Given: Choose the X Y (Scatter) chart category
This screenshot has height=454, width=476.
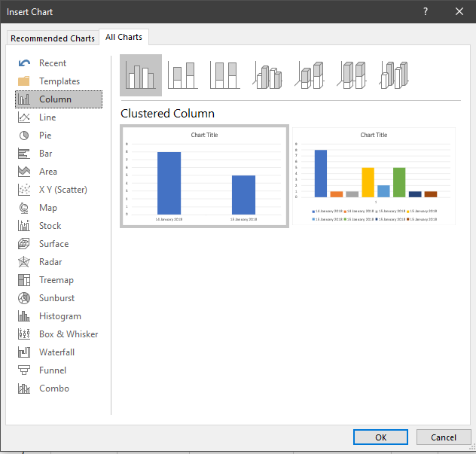Looking at the screenshot, I should 59,190.
